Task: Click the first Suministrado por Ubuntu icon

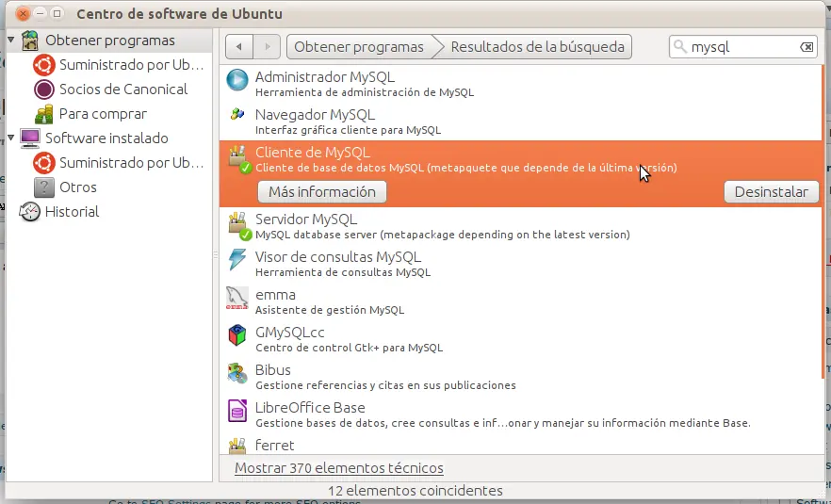Action: (44, 65)
